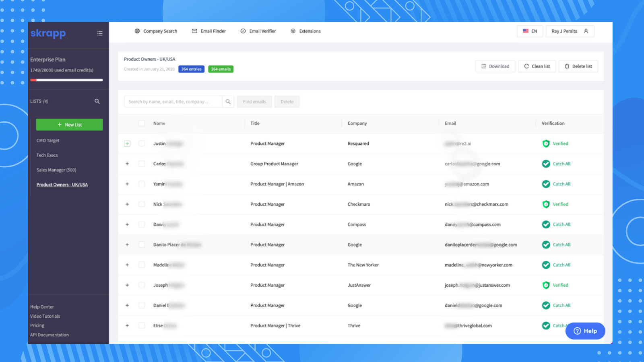Open the EN language selector
This screenshot has width=644, height=362.
point(530,31)
